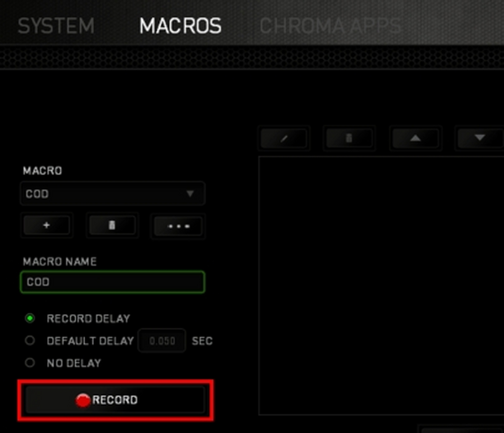Select the RECORD DELAY radio option

click(x=30, y=318)
